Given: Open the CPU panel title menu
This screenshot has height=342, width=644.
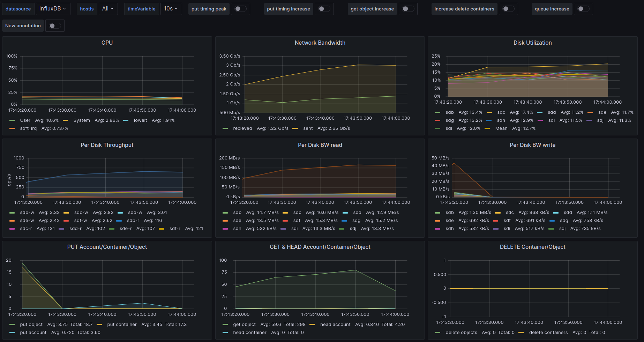Looking at the screenshot, I should [x=107, y=43].
